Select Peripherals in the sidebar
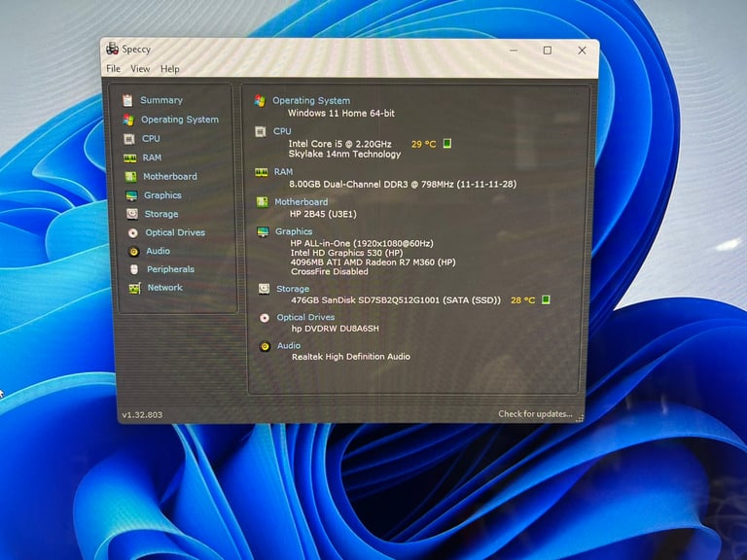The height and width of the screenshot is (560, 747). point(170,269)
